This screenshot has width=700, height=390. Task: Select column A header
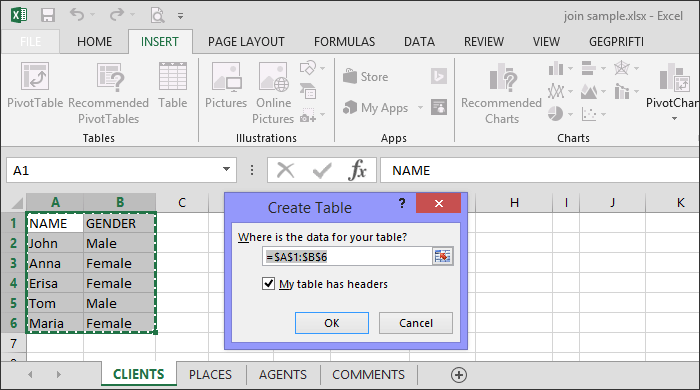tap(55, 203)
